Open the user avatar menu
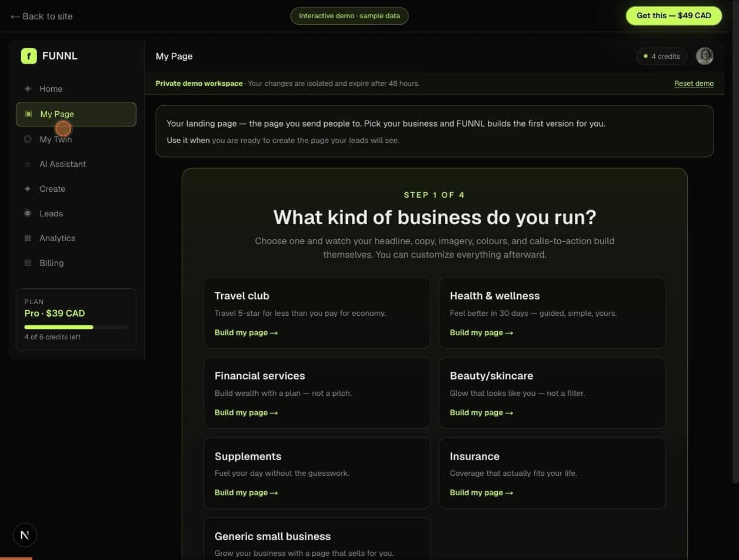The image size is (739, 560). click(x=704, y=56)
